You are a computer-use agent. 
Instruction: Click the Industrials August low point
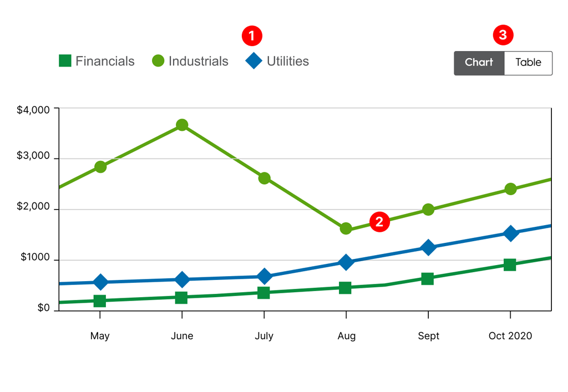(346, 228)
